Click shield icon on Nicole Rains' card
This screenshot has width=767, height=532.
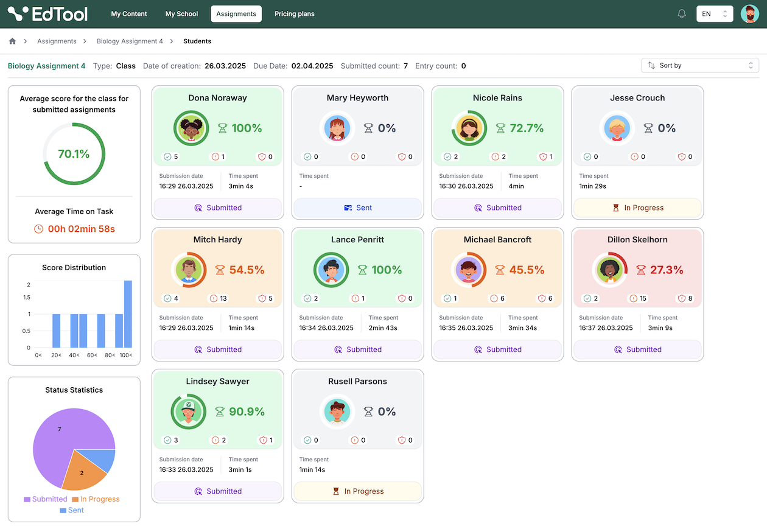click(x=542, y=156)
